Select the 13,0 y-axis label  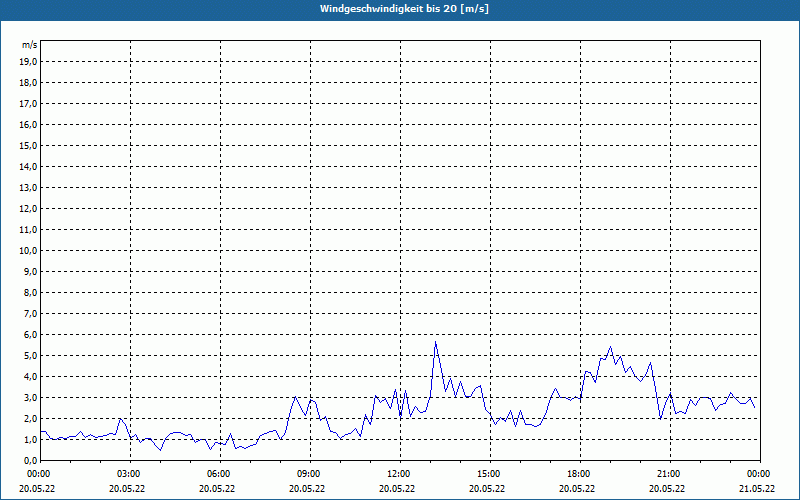tap(29, 187)
